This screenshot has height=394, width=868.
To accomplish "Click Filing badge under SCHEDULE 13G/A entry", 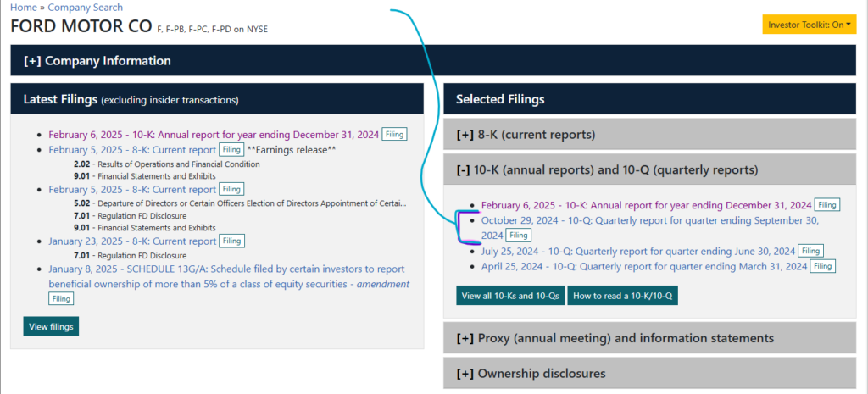I will tap(61, 298).
